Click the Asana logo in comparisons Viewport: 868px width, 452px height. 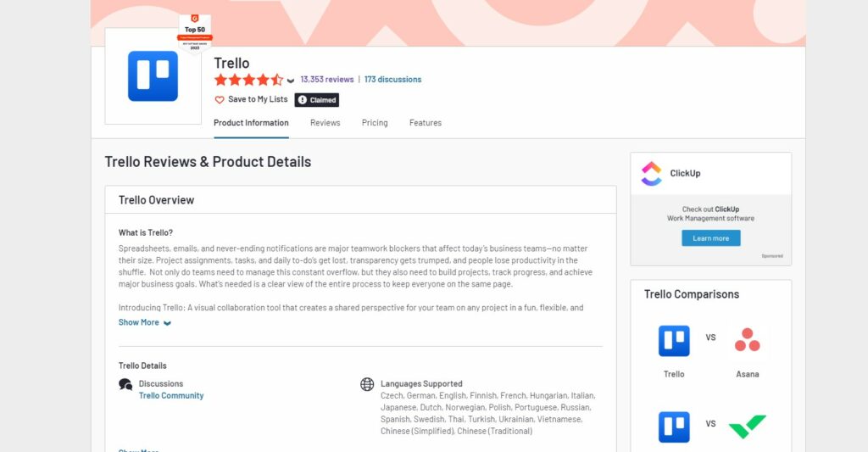tap(747, 340)
